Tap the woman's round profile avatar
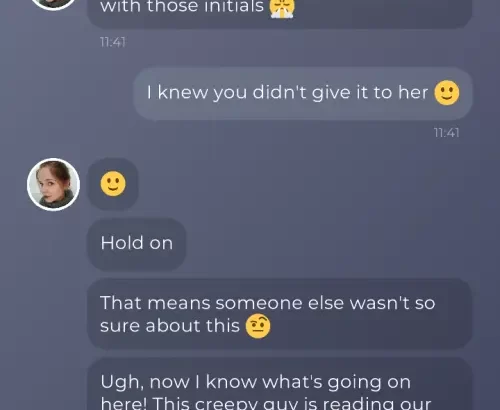 [x=53, y=184]
